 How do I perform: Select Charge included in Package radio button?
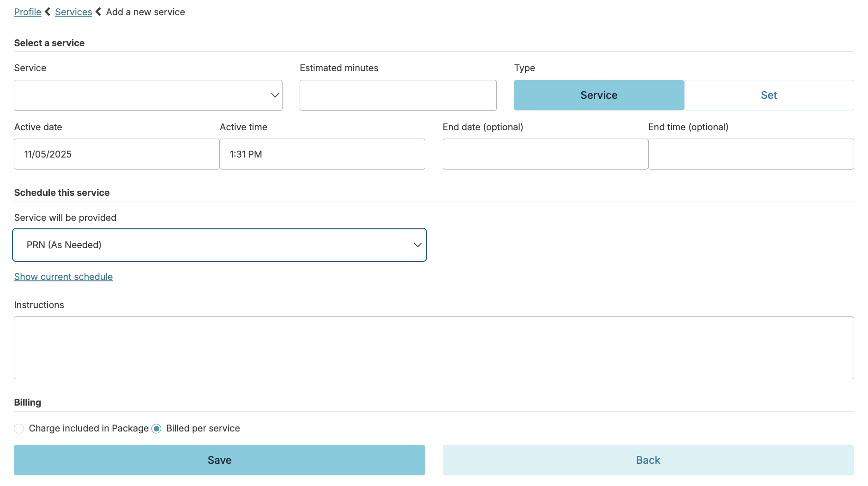pyautogui.click(x=19, y=429)
